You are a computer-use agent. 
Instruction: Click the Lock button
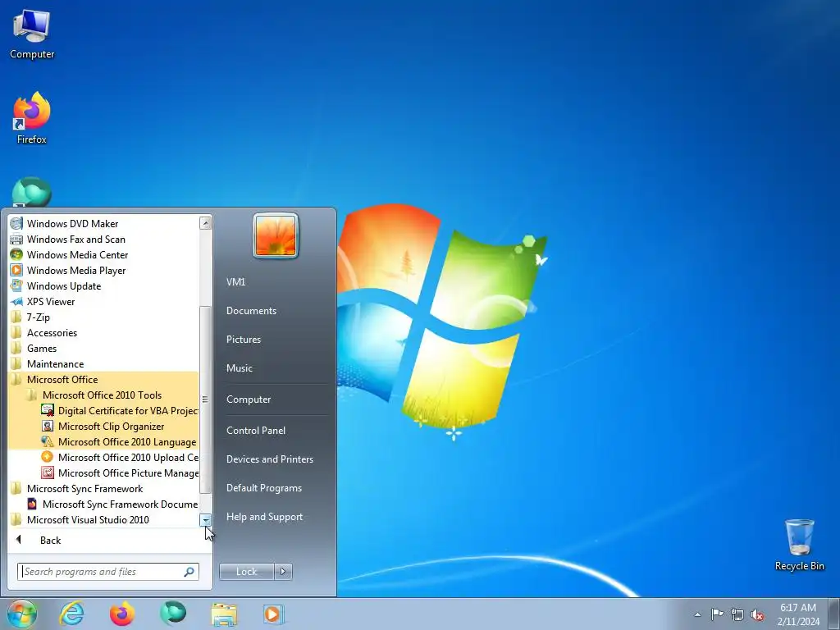click(x=246, y=572)
